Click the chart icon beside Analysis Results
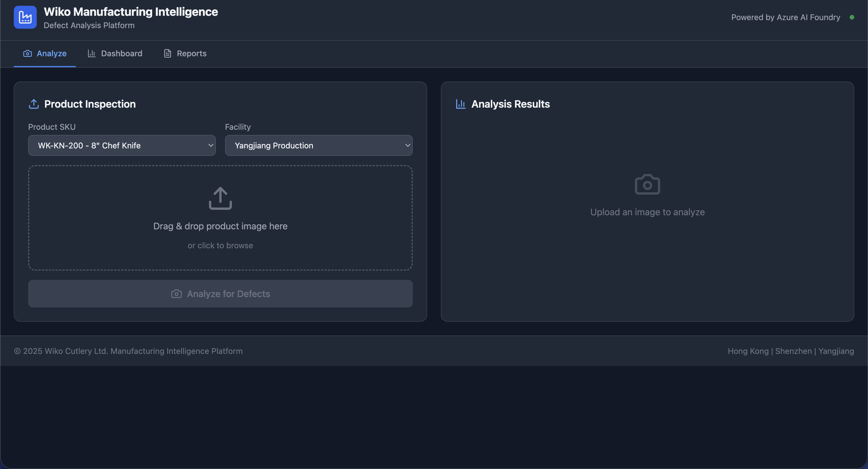The width and height of the screenshot is (868, 469). point(460,104)
